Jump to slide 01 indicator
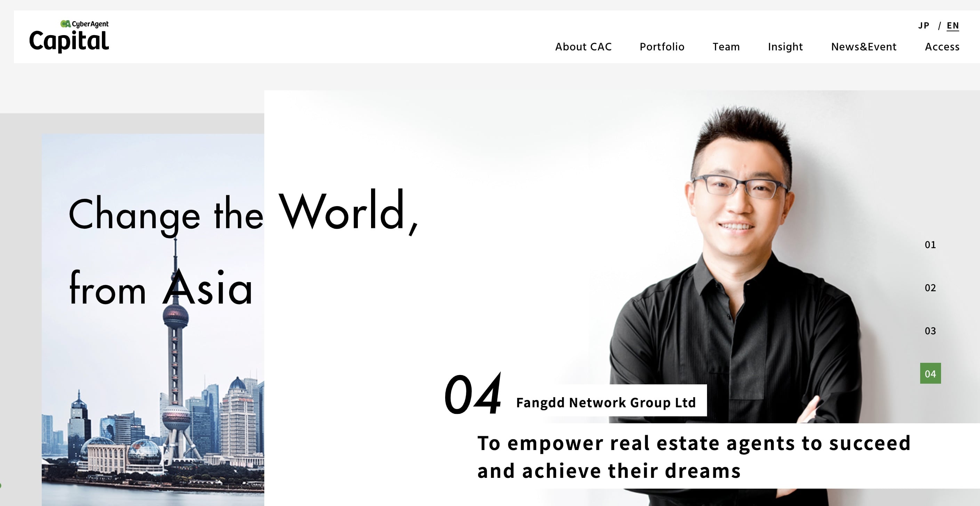The image size is (980, 506). [930, 244]
